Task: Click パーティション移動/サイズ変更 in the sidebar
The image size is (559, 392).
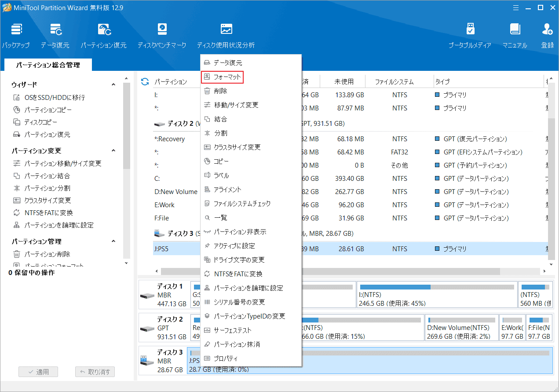Action: point(57,164)
